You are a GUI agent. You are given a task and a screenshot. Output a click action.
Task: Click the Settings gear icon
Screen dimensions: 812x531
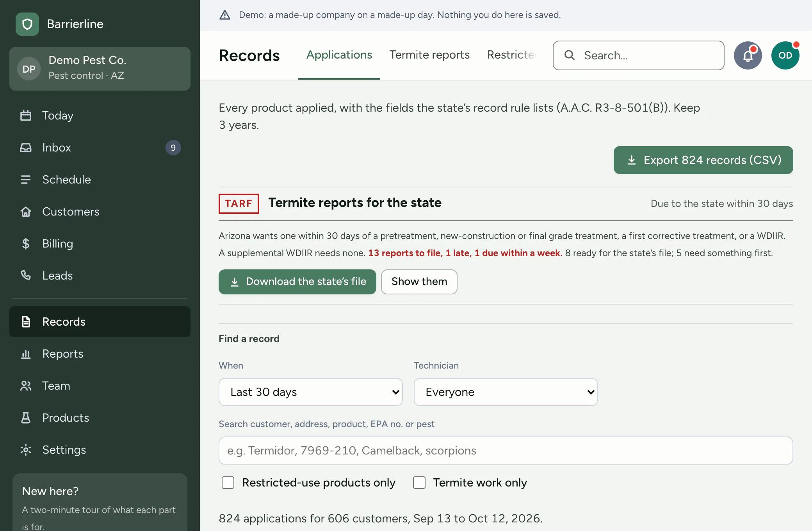coord(26,450)
